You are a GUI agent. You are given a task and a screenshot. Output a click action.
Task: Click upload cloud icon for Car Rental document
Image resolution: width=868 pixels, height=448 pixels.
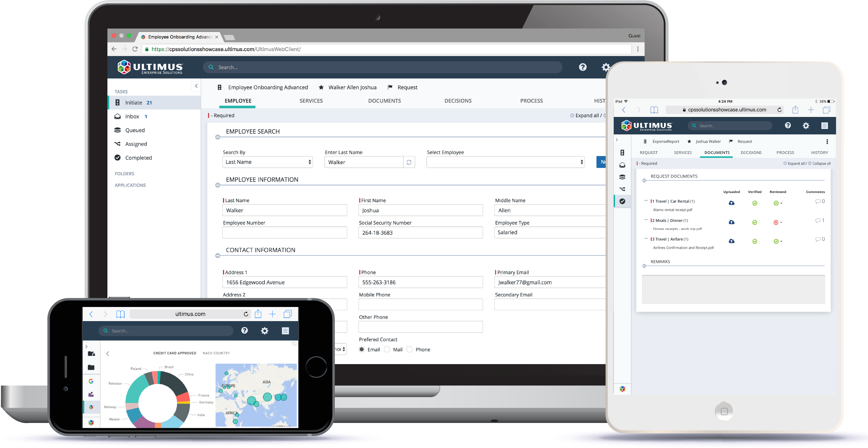(731, 203)
